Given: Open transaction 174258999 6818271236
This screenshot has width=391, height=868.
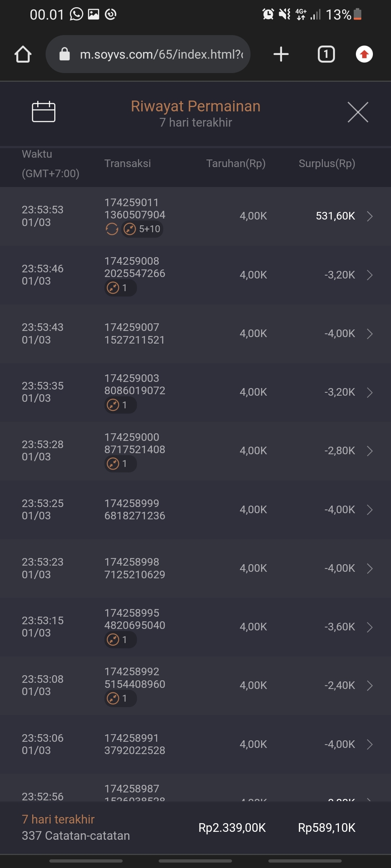Looking at the screenshot, I should click(135, 510).
